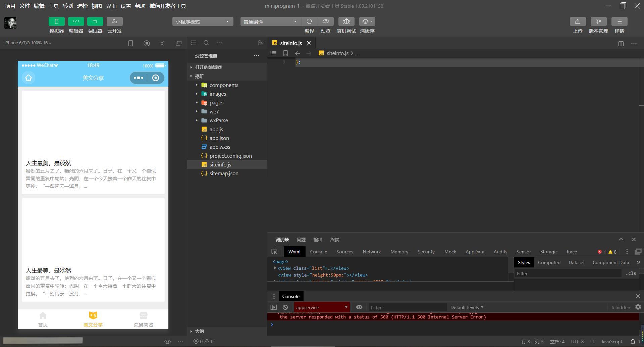Screen dimensions: 644x347
Task: Toggle the simulator mute sound icon
Action: pyautogui.click(x=163, y=43)
